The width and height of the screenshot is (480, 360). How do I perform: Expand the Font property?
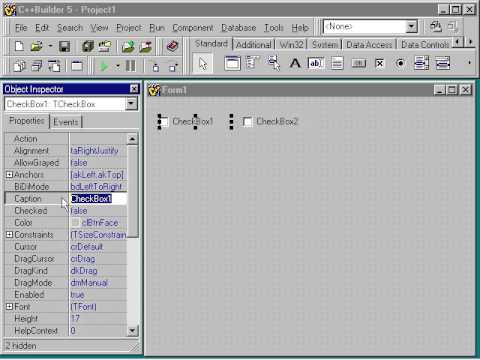pyautogui.click(x=9, y=307)
